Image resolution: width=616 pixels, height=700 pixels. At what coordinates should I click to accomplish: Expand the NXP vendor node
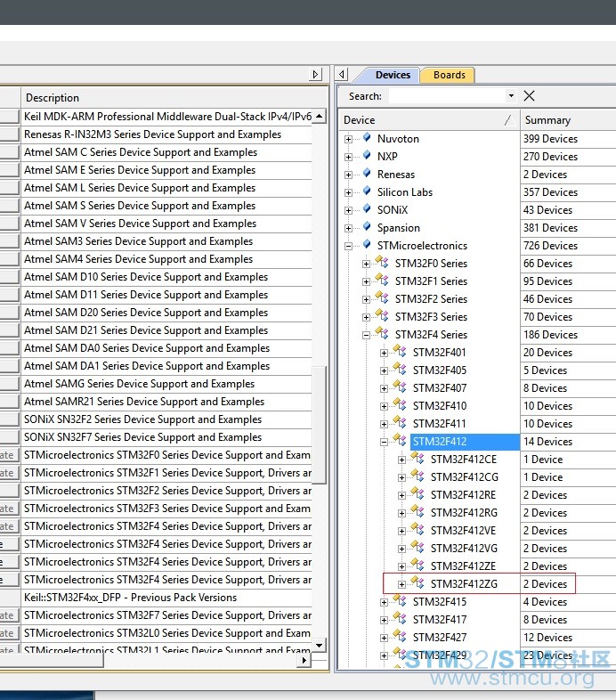348,157
